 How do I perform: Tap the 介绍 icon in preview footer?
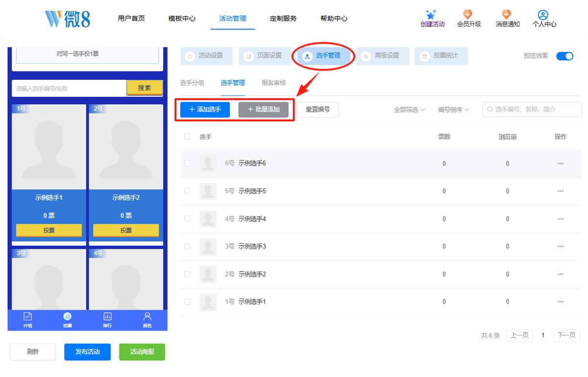pyautogui.click(x=27, y=316)
